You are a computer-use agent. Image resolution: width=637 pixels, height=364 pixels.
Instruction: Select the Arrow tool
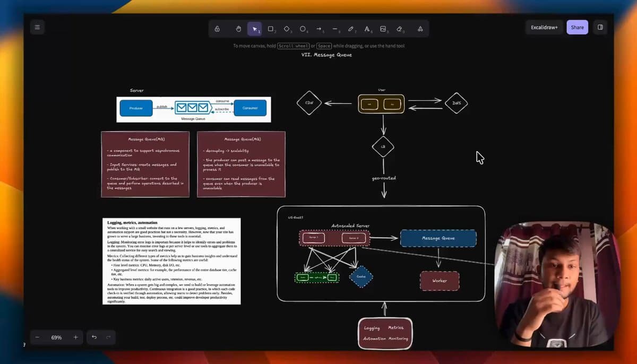(x=319, y=29)
